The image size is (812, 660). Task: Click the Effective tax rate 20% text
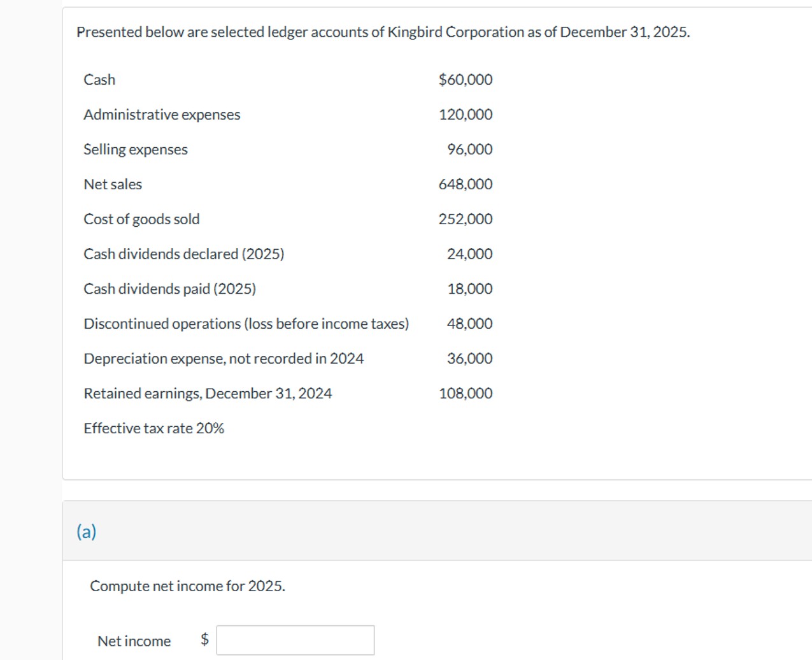(154, 427)
